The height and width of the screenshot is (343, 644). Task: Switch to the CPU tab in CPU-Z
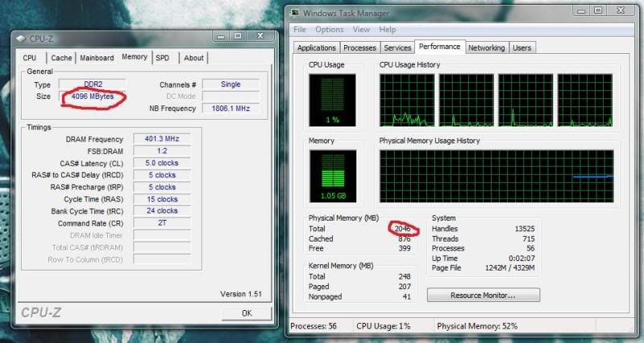click(x=30, y=58)
